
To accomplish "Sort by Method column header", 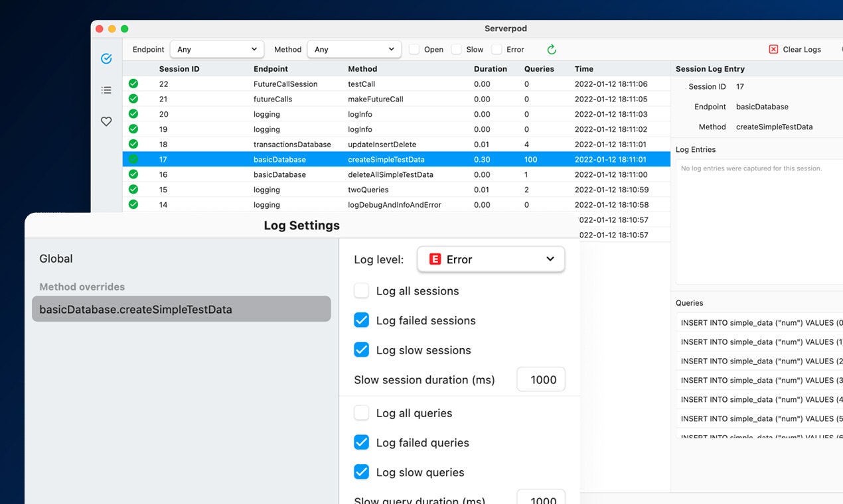I will tap(362, 69).
